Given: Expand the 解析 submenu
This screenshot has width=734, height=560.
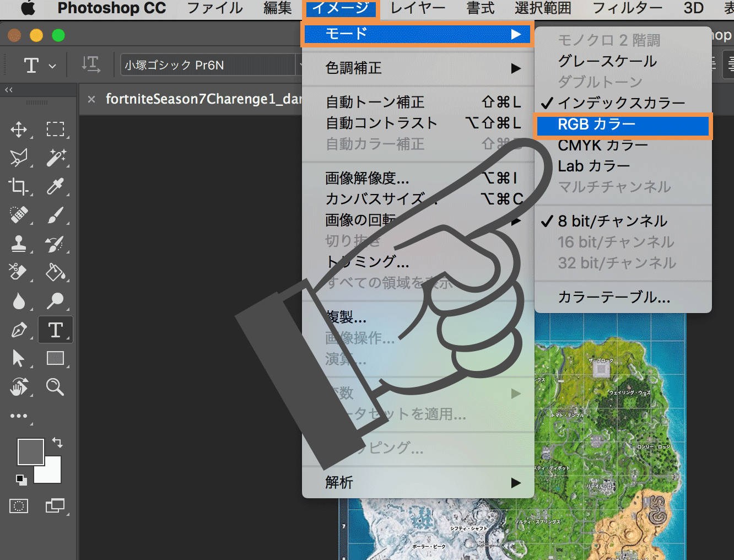Looking at the screenshot, I should [418, 483].
